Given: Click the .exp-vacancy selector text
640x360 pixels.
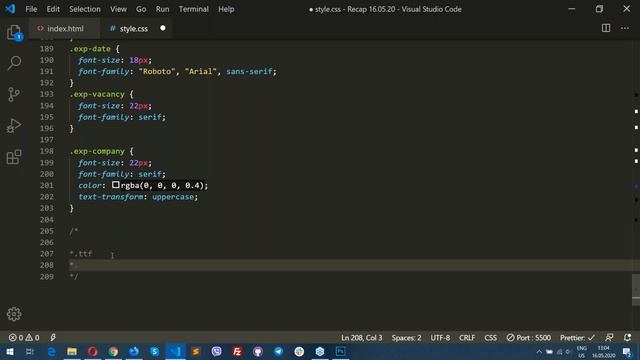Looking at the screenshot, I should (97, 94).
